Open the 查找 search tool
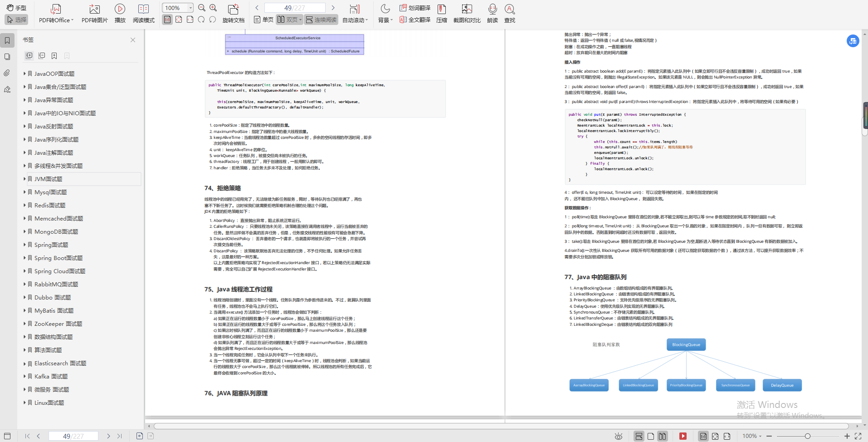 pyautogui.click(x=510, y=14)
